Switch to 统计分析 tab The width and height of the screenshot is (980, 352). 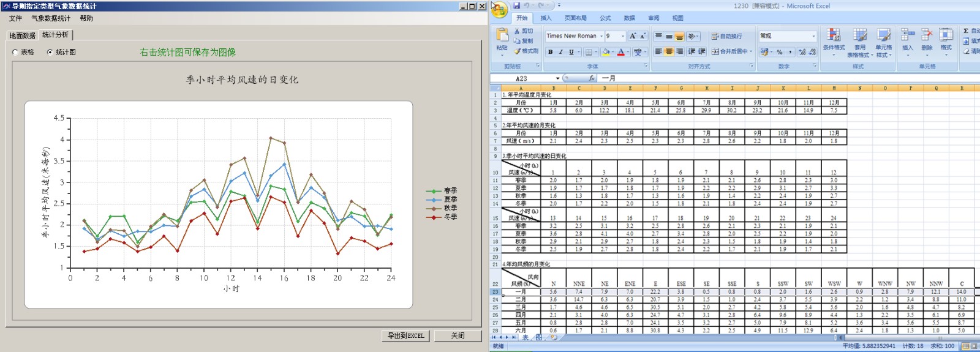click(x=55, y=35)
